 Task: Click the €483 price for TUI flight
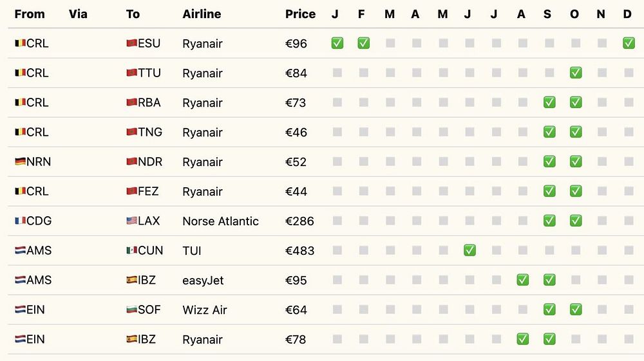pos(299,251)
